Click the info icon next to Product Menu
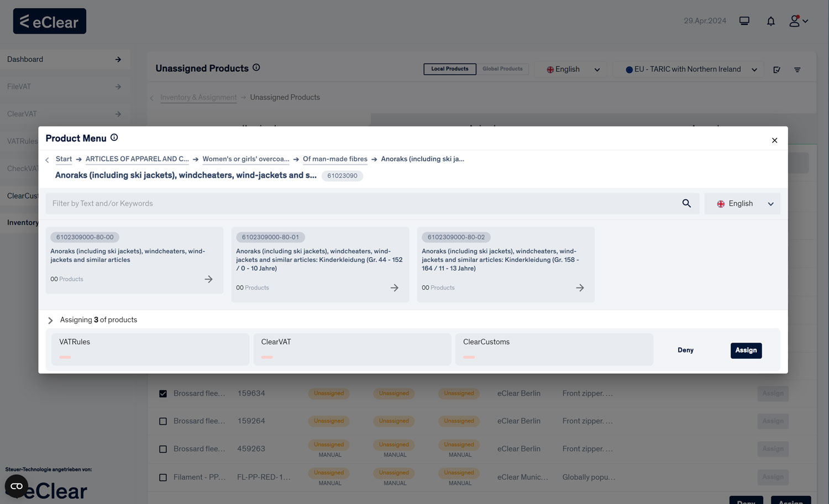Viewport: 829px width, 504px height. click(x=114, y=138)
